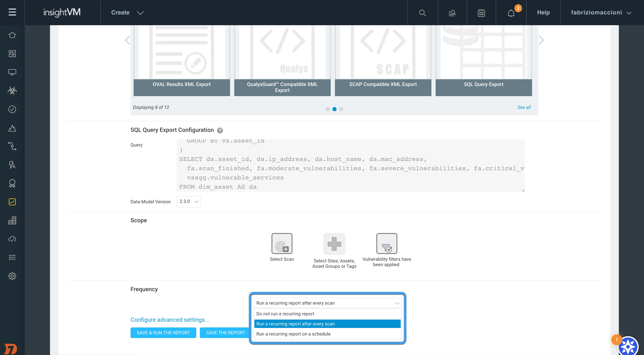Open Assets monitor icon in sidebar
Image resolution: width=644 pixels, height=355 pixels.
(x=12, y=72)
